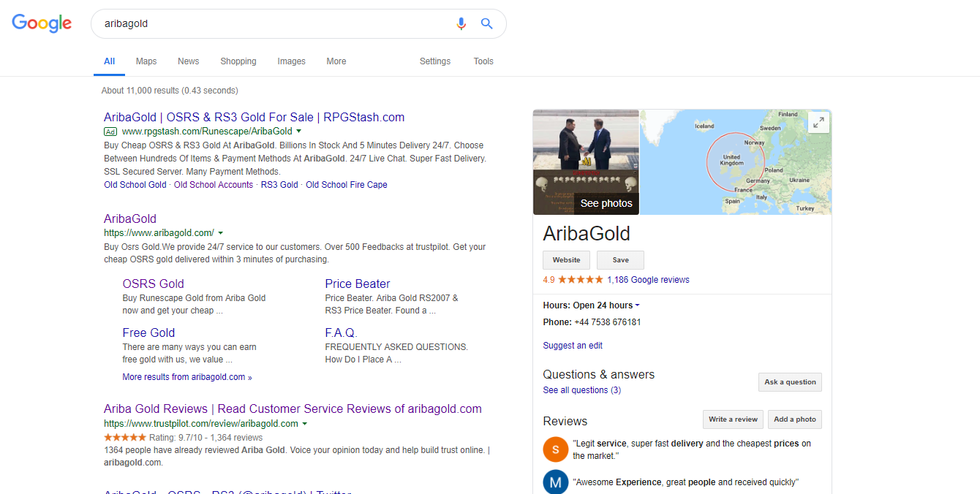Click the Suggest an edit link

tap(573, 346)
